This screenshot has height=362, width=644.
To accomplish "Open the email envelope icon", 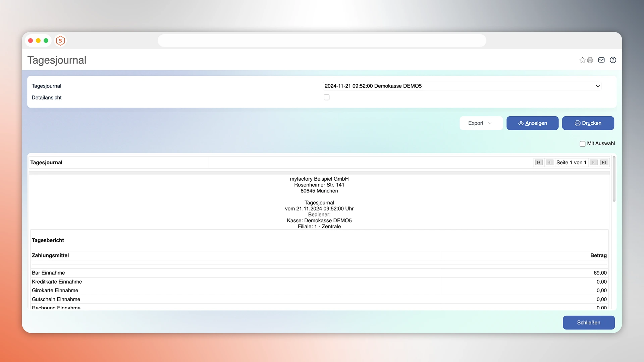I will coord(601,60).
